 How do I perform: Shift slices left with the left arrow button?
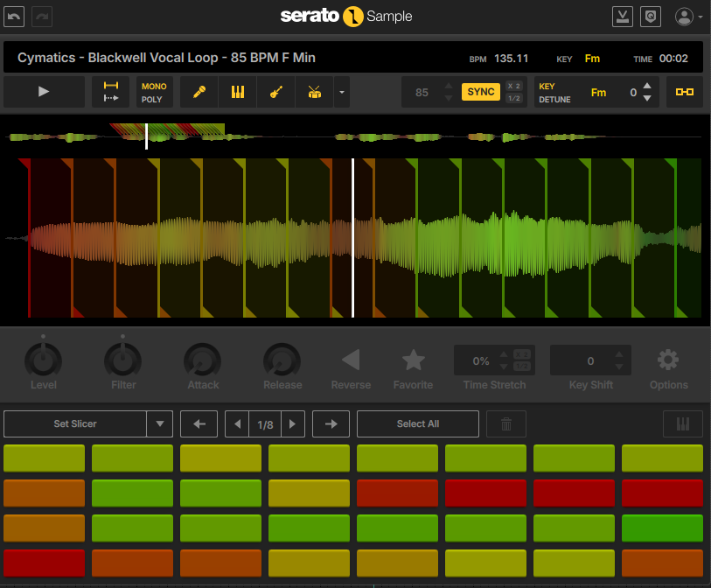pyautogui.click(x=199, y=423)
